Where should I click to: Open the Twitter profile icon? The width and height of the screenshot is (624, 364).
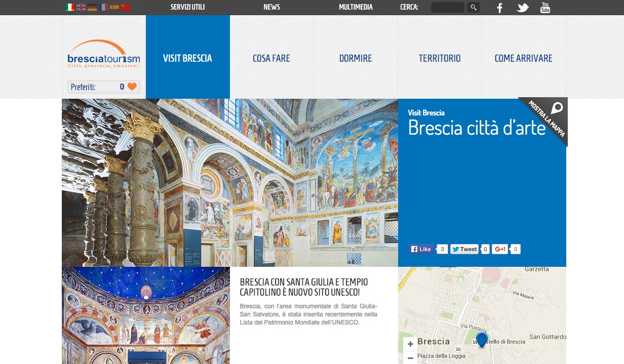(523, 8)
